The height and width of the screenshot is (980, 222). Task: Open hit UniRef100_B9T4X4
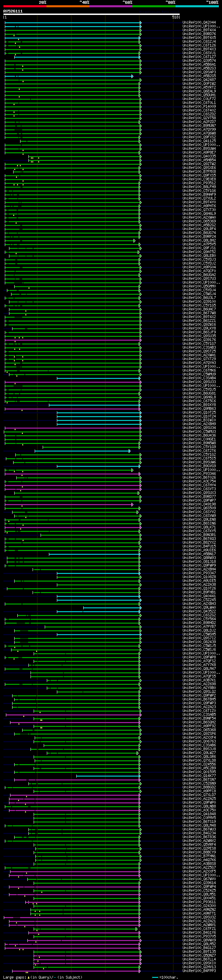click(199, 30)
